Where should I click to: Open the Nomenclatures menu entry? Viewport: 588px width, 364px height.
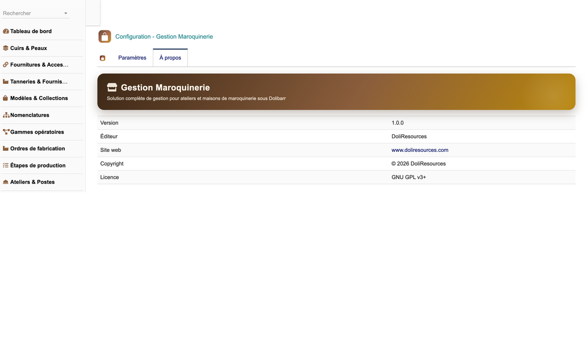[30, 115]
